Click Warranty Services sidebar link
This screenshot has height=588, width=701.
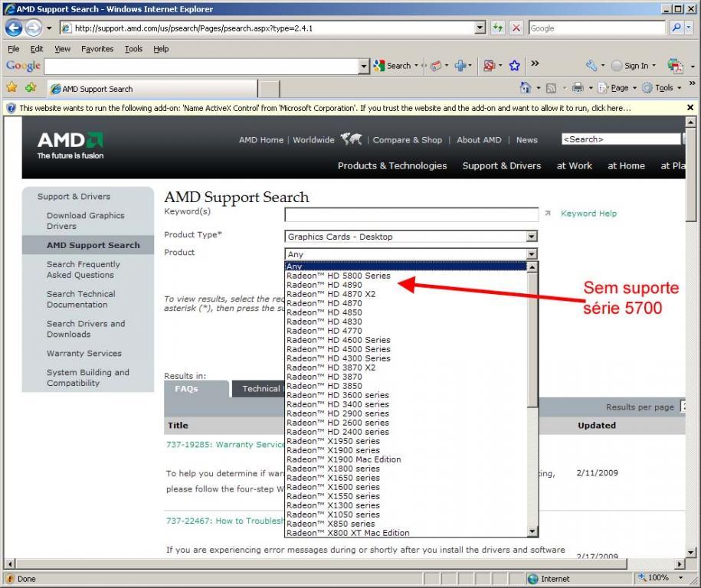(84, 354)
